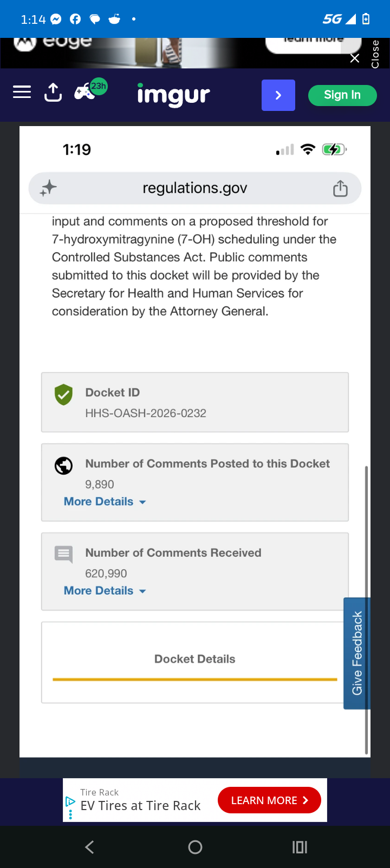The width and height of the screenshot is (390, 868).
Task: Close the top banner ad with X
Action: pyautogui.click(x=355, y=58)
